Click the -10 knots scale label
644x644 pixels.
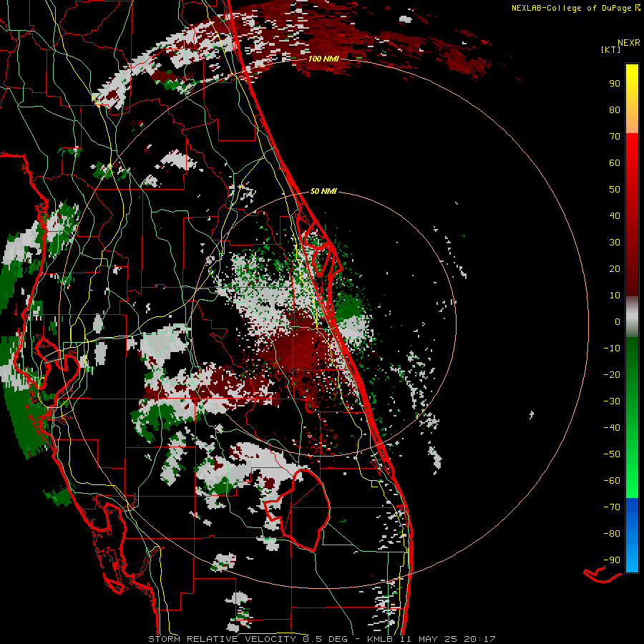(612, 348)
